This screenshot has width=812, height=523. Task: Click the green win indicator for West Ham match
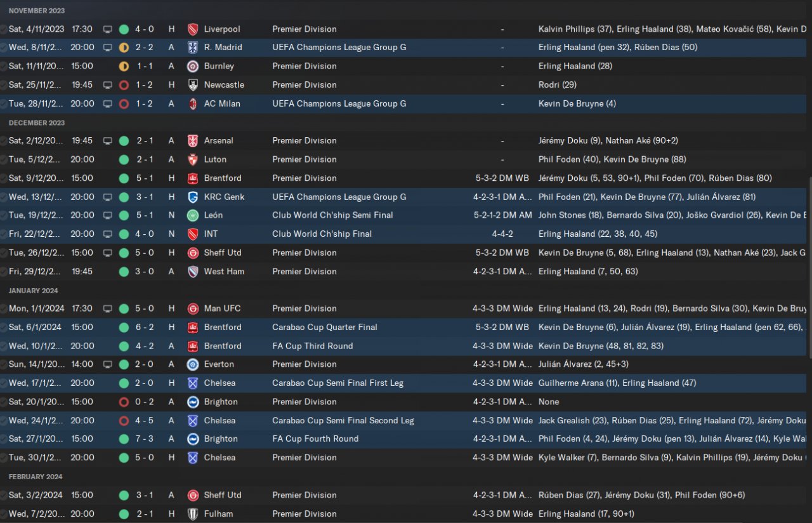click(124, 272)
